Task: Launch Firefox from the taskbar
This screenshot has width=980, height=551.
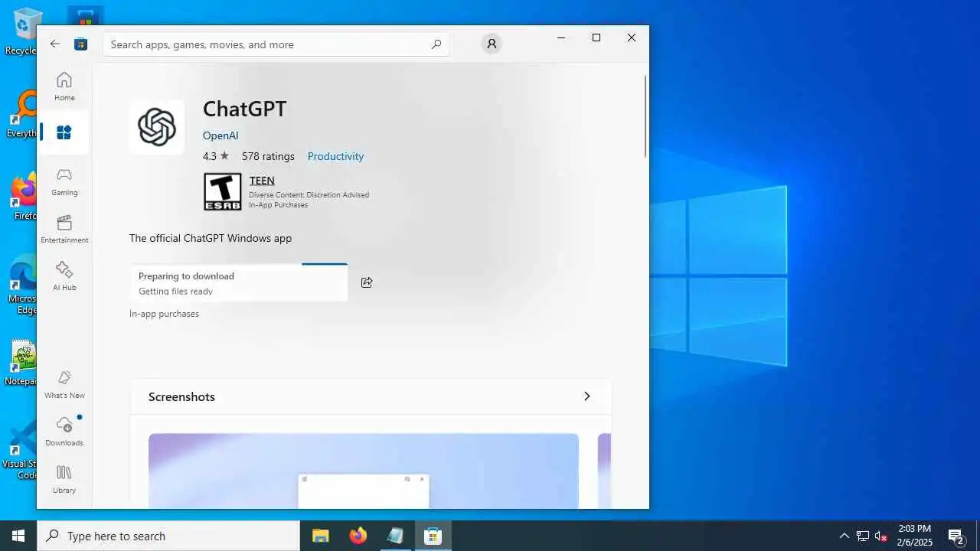Action: (x=358, y=536)
